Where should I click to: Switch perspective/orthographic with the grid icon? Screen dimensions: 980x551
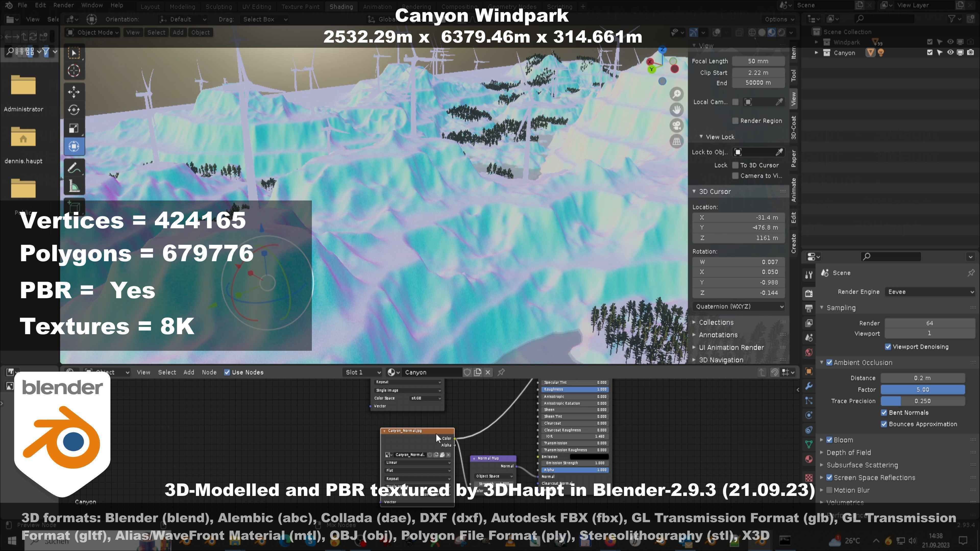coord(676,142)
